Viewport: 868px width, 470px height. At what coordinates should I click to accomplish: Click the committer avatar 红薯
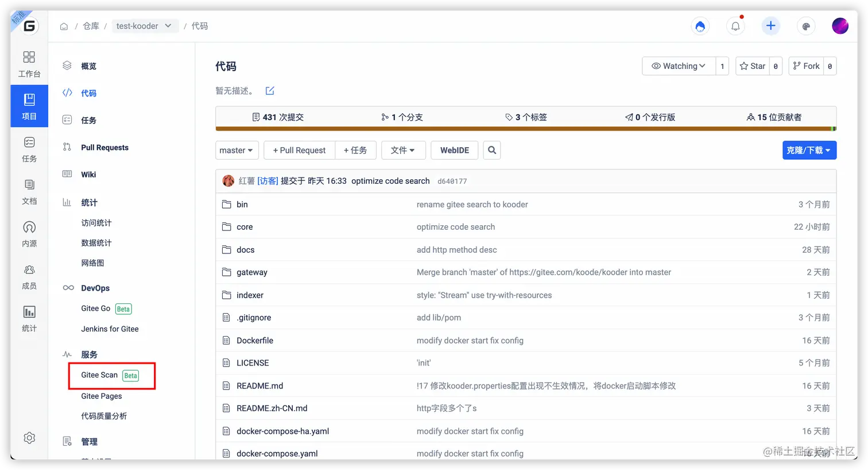(x=228, y=181)
